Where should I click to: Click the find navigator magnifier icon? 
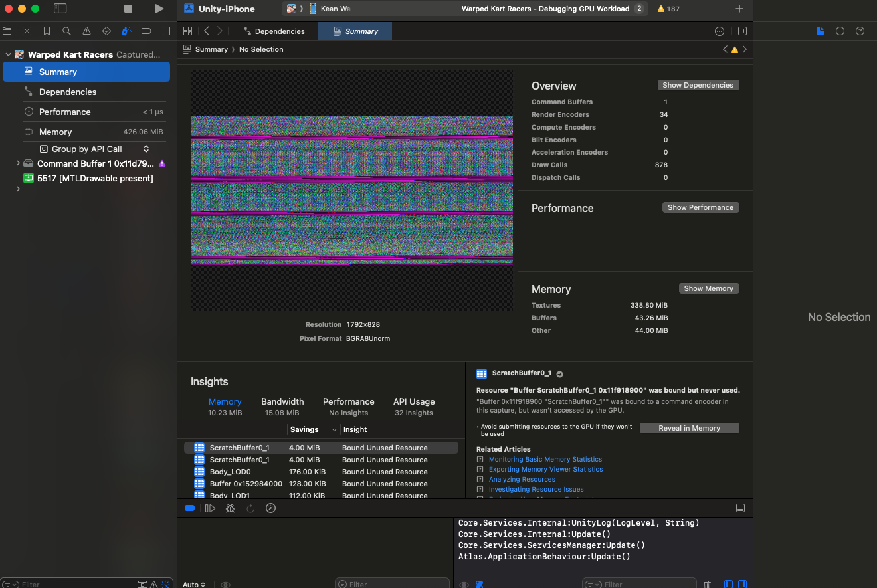click(x=66, y=31)
